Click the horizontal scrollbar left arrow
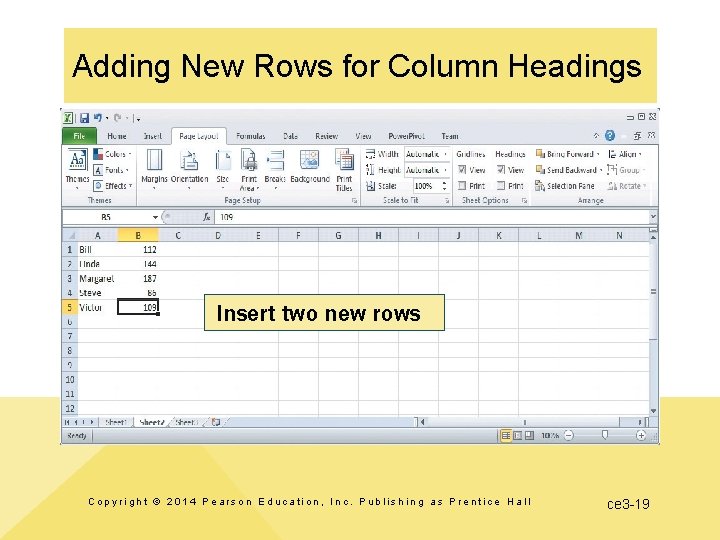 coord(422,422)
